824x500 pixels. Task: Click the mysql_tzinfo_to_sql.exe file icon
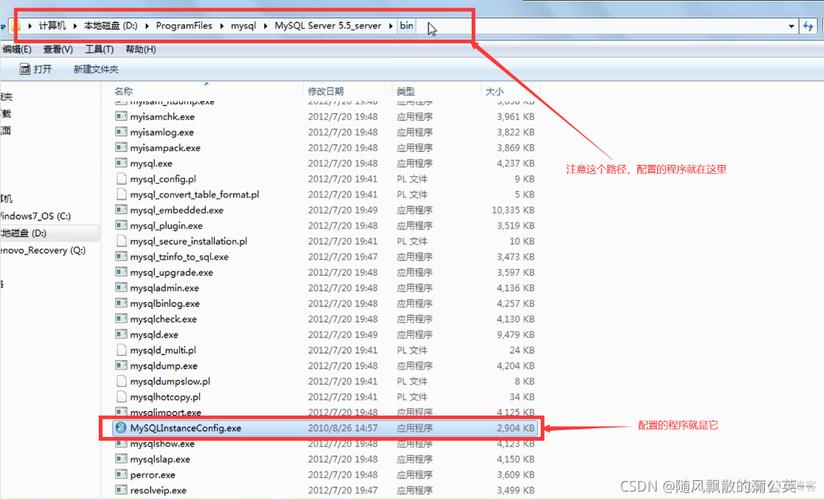[x=121, y=257]
